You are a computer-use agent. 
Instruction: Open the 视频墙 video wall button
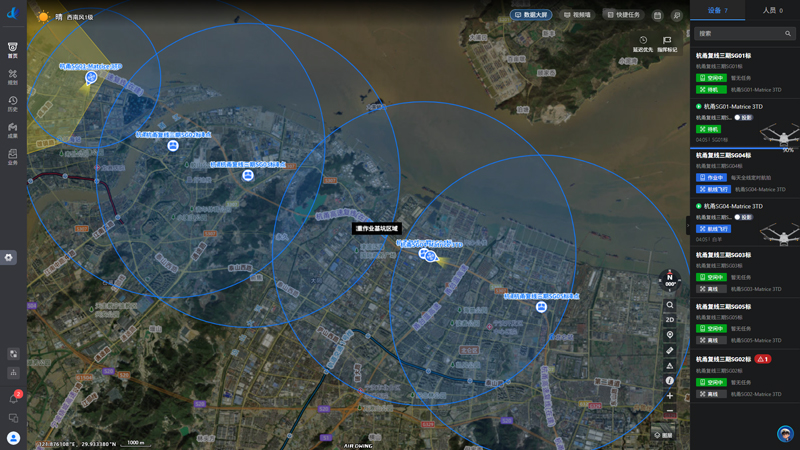577,15
